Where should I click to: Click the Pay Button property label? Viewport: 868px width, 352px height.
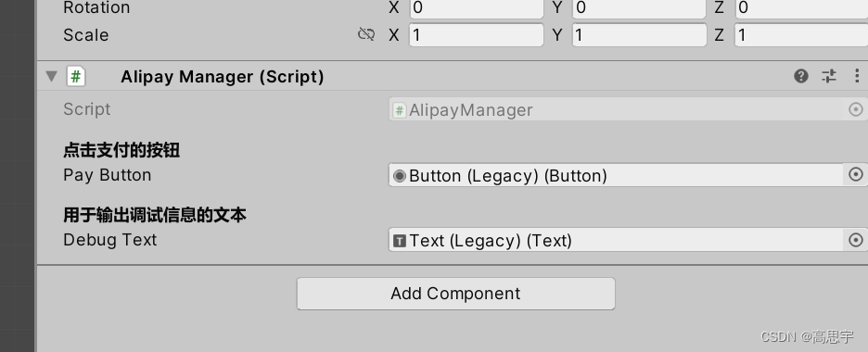108,175
